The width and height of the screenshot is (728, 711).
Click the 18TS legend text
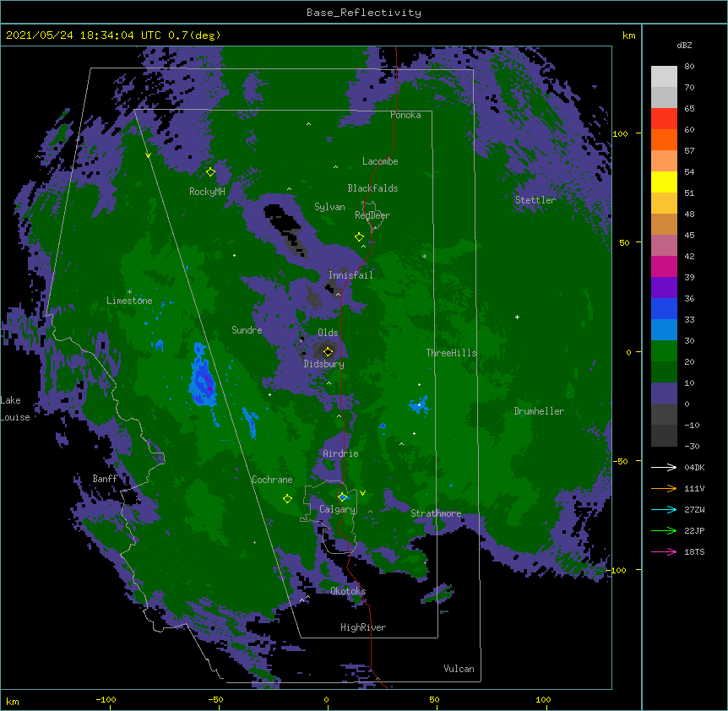tap(694, 551)
